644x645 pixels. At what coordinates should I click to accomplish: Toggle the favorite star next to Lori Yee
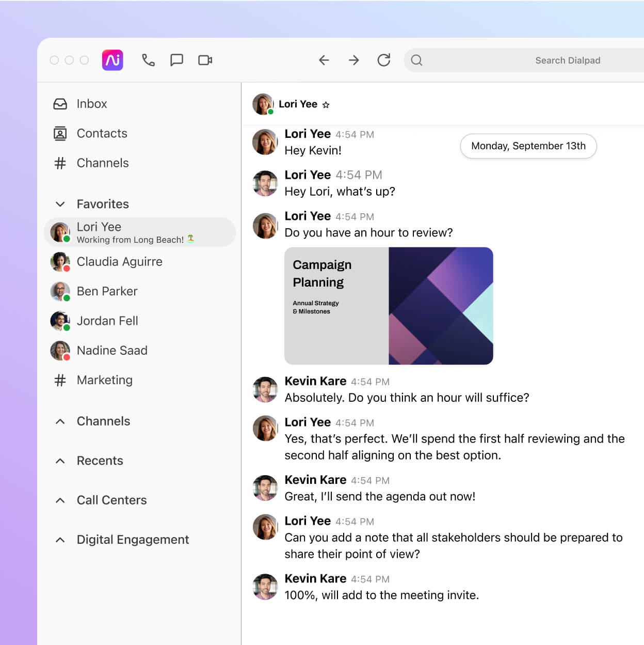click(326, 104)
